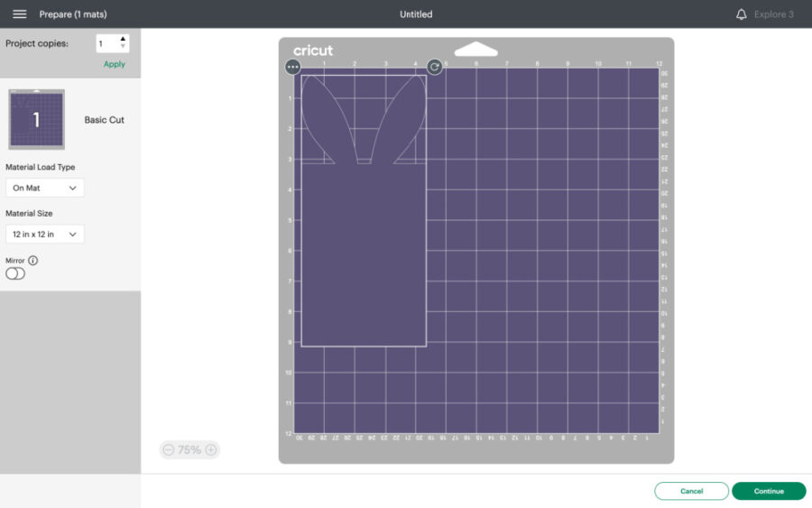
Task: Select the Basic Cut mat entry
Action: (x=104, y=120)
